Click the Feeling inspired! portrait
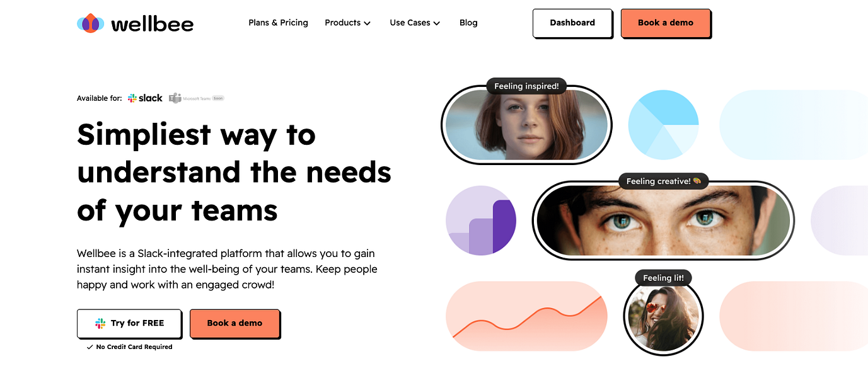Screen dimensions: 868x378 coord(526,125)
